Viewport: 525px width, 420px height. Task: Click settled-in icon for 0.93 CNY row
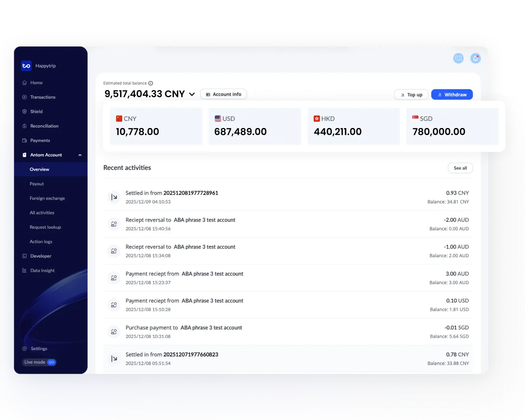coord(114,197)
